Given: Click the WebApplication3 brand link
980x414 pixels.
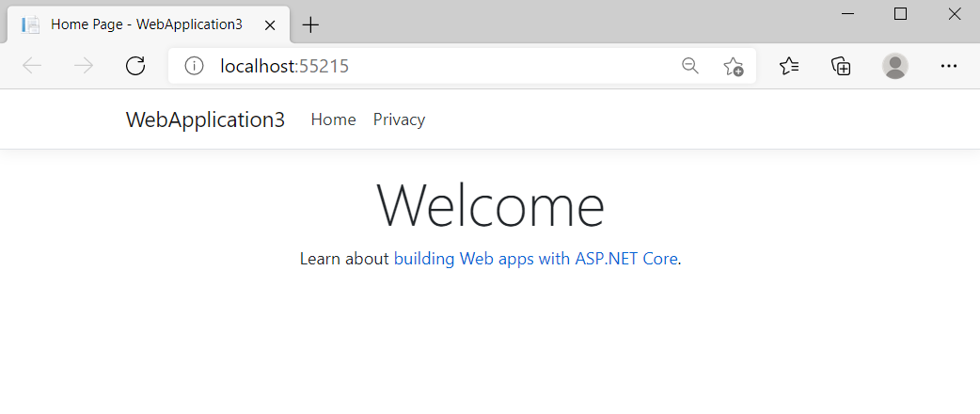Looking at the screenshot, I should [205, 119].
